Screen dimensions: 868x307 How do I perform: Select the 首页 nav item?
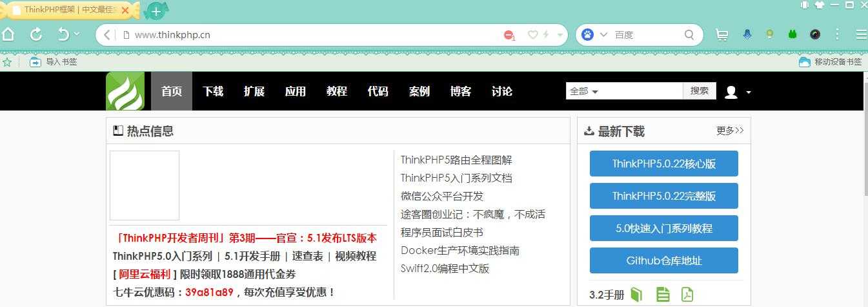pos(172,91)
